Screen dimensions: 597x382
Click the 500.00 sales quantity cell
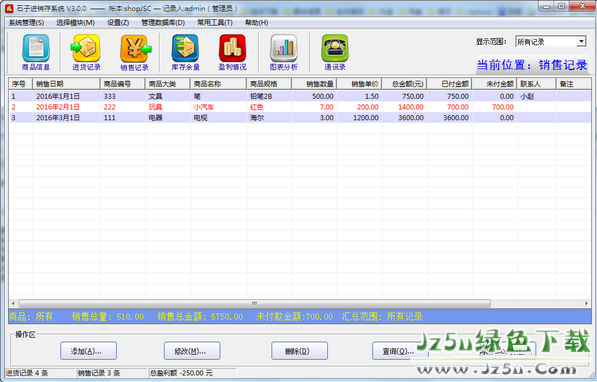(x=314, y=96)
